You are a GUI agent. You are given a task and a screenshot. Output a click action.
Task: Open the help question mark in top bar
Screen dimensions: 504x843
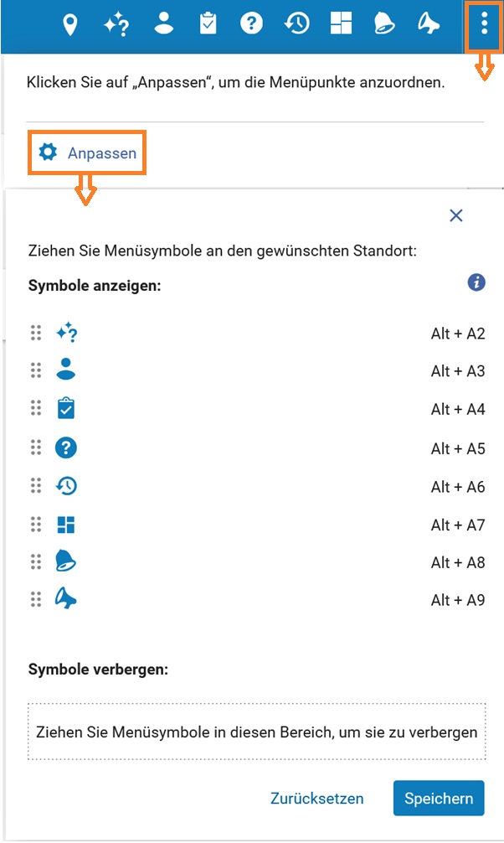(x=251, y=23)
